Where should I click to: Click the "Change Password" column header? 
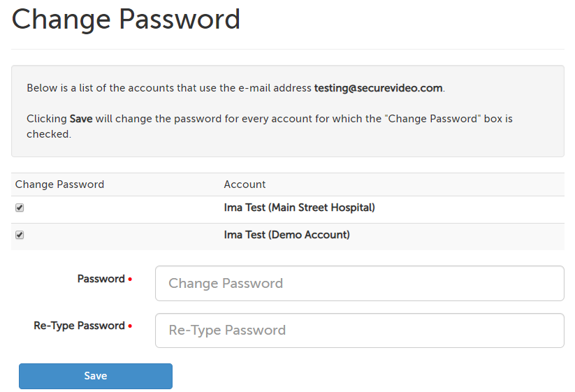59,184
